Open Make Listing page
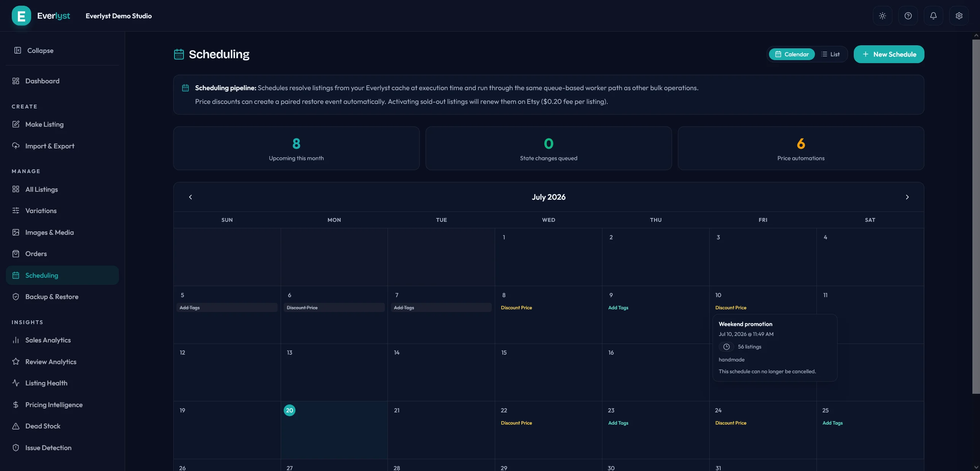Viewport: 980px width, 471px height. (x=62, y=124)
